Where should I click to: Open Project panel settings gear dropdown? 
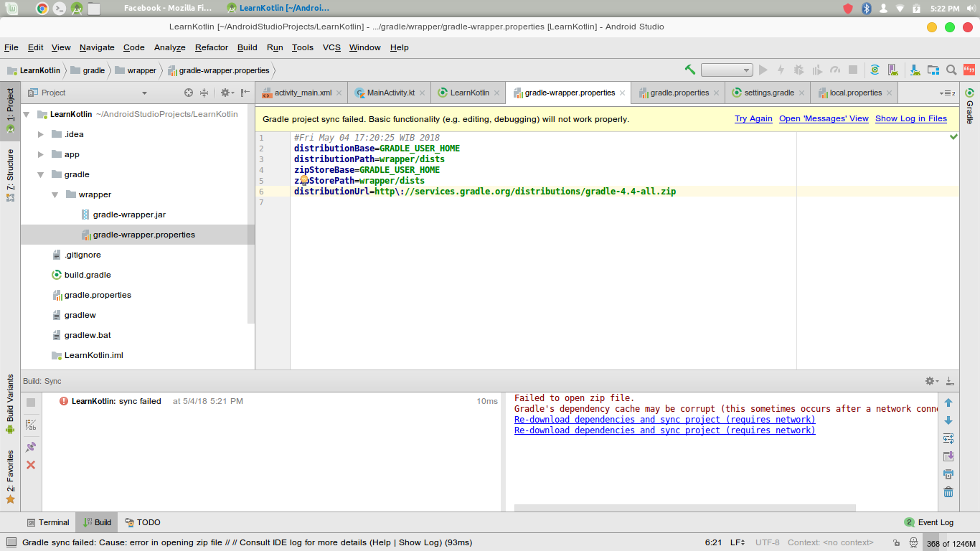[x=227, y=93]
